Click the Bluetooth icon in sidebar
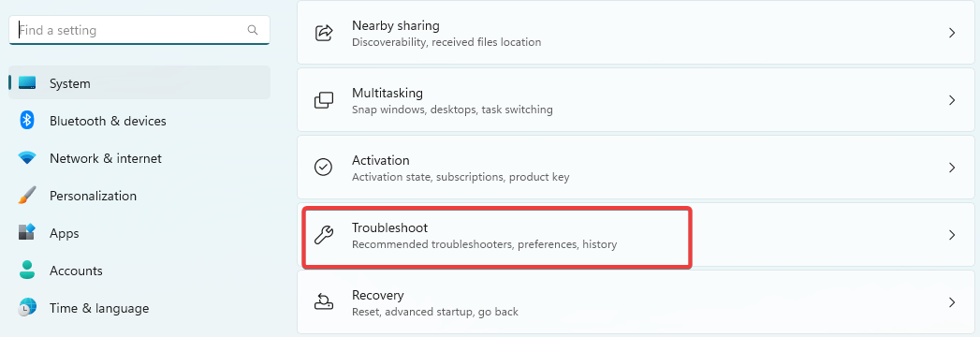 tap(27, 120)
